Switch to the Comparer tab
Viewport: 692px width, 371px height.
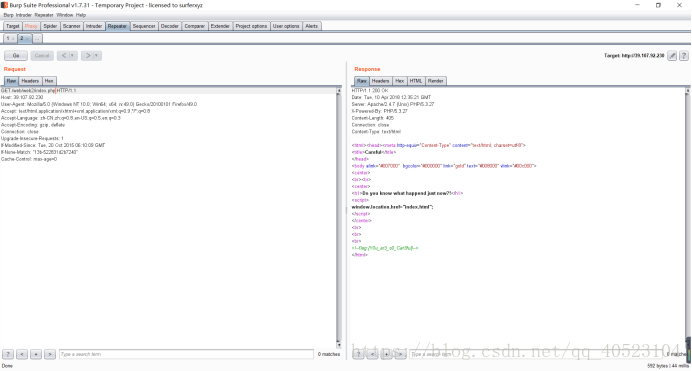195,26
